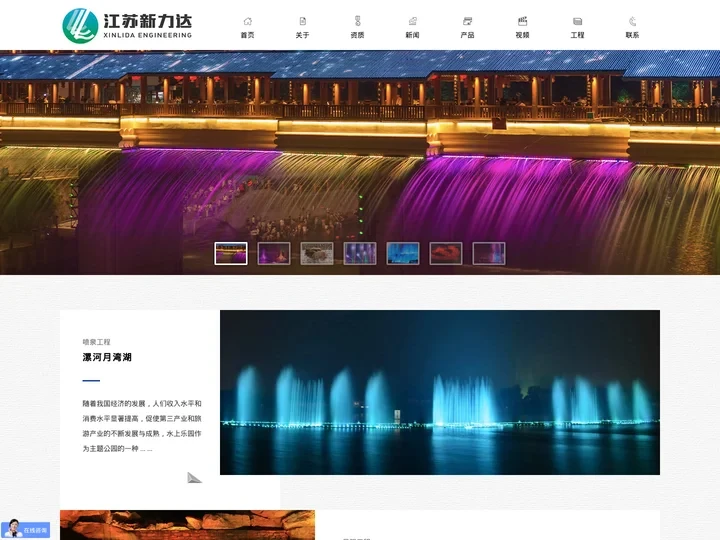Click the medal icon above 资质
Image resolution: width=720 pixels, height=540 pixels.
tap(358, 21)
